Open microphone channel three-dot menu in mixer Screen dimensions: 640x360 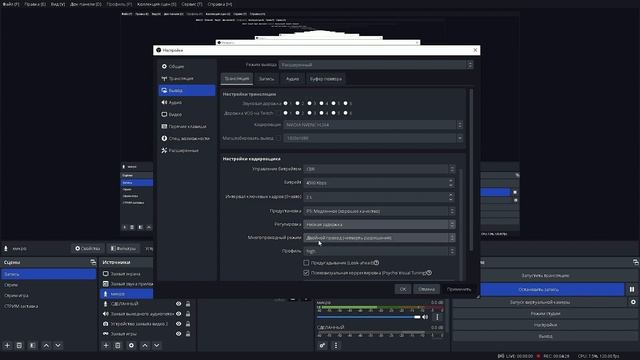tap(437, 317)
